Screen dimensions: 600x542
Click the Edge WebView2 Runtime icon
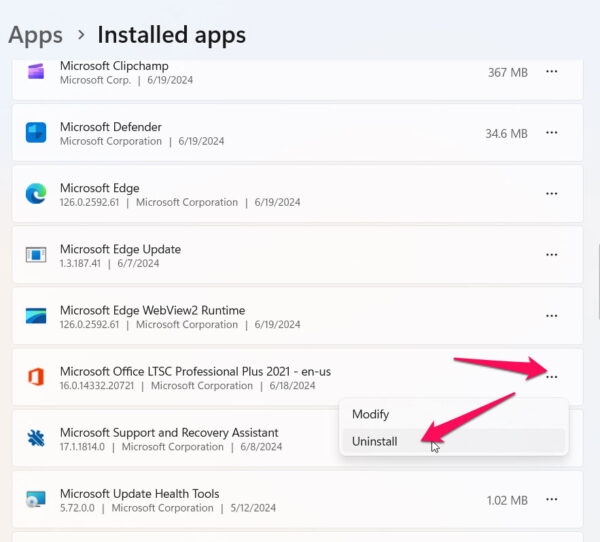36,316
